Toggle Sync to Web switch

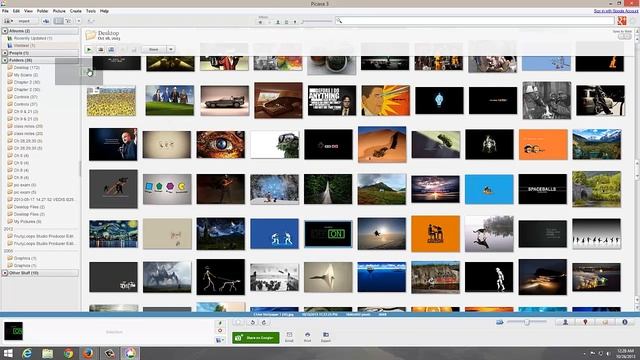pos(624,37)
